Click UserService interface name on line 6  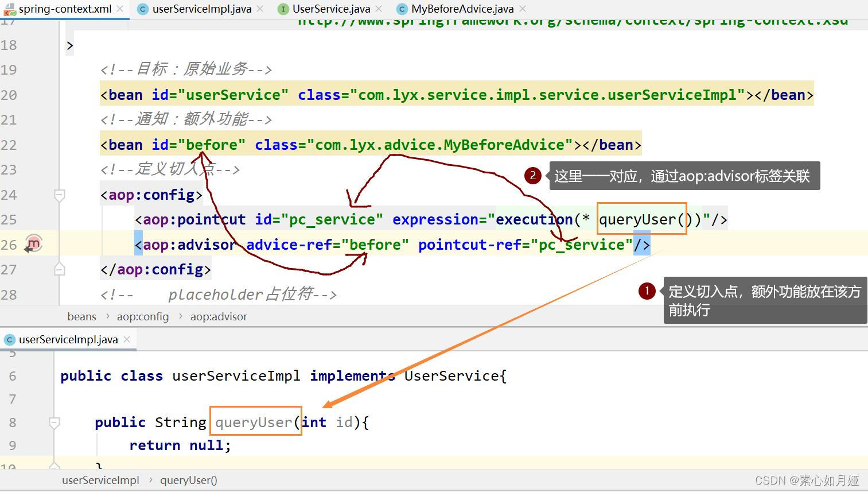451,375
